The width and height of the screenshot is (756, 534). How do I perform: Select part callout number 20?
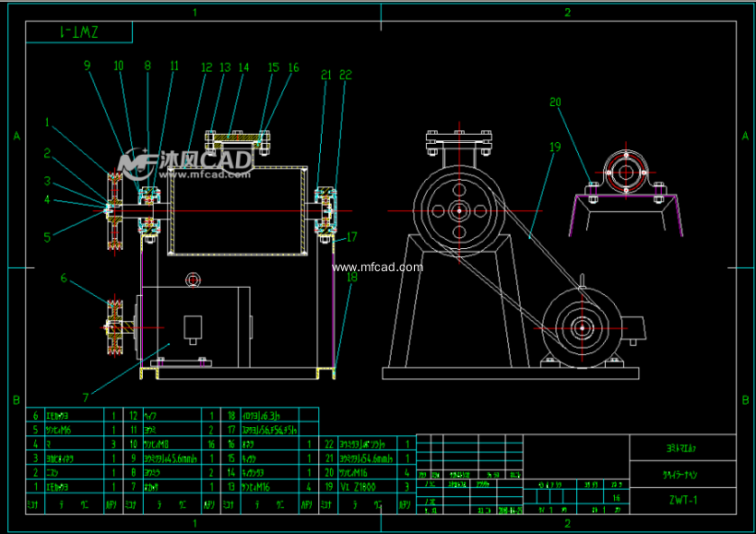click(x=554, y=101)
